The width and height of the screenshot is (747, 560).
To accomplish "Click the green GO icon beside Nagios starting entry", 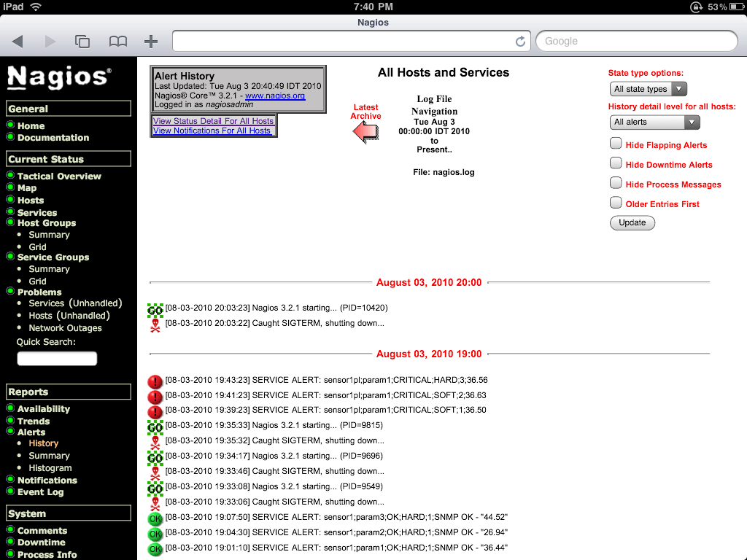I will coord(154,307).
